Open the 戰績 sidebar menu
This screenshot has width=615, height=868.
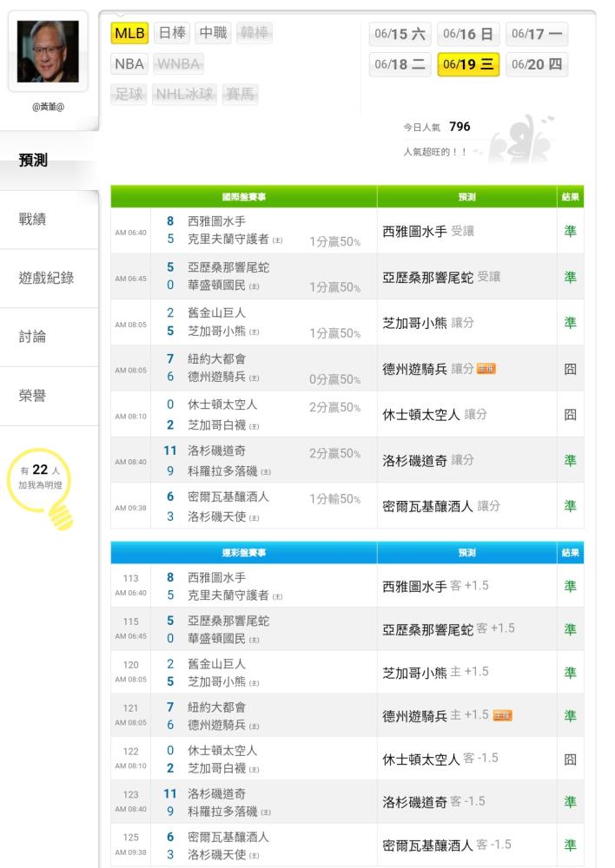point(33,220)
